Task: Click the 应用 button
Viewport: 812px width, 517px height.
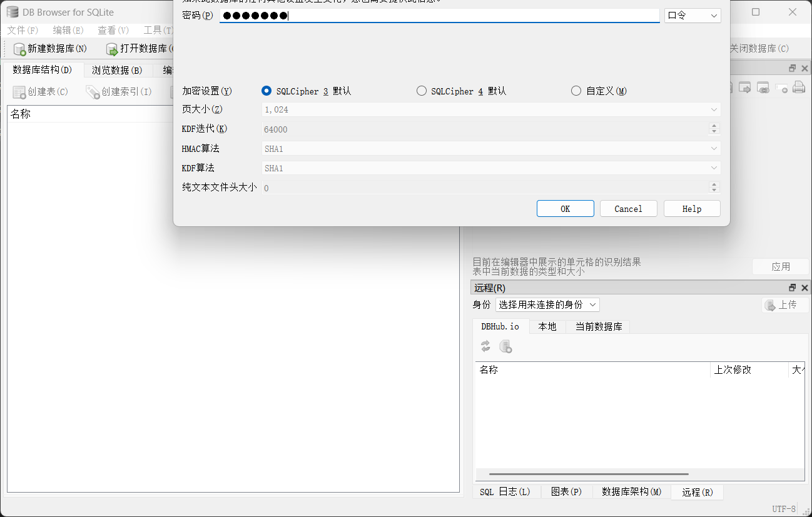Action: 781,266
